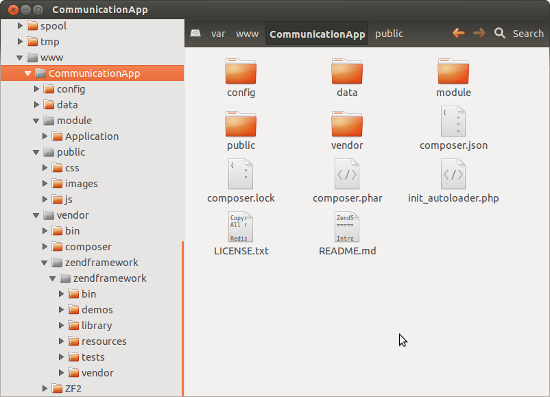Click the CommunicationApp path bar segment
Image resolution: width=550 pixels, height=397 pixels.
[x=317, y=34]
